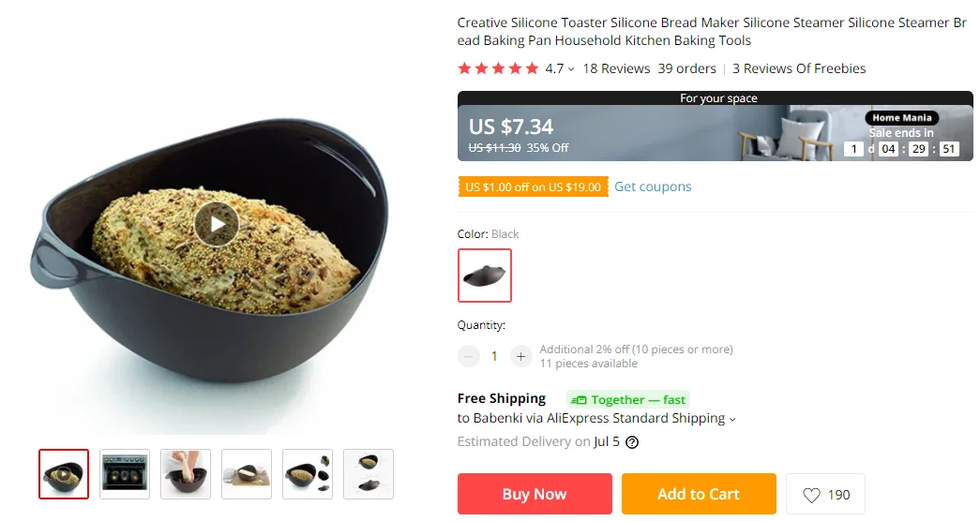Play the product video on main image

click(217, 224)
